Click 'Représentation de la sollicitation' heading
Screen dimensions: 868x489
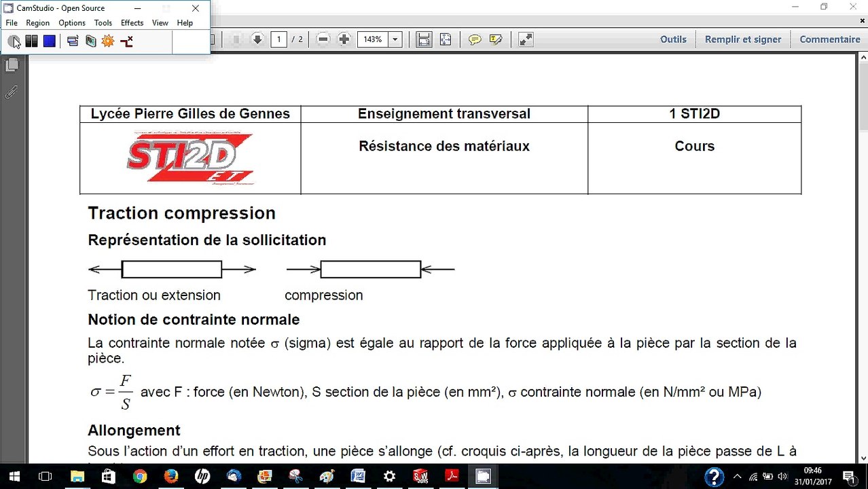pyautogui.click(x=207, y=240)
